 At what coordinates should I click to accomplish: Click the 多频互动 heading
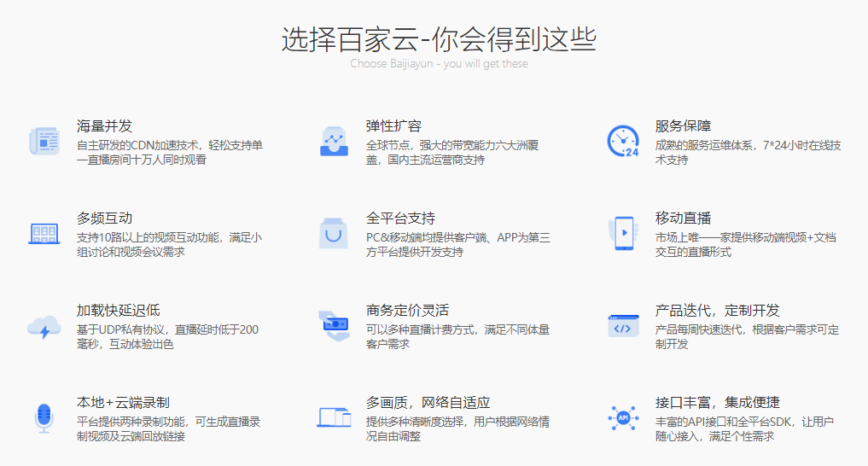(105, 218)
